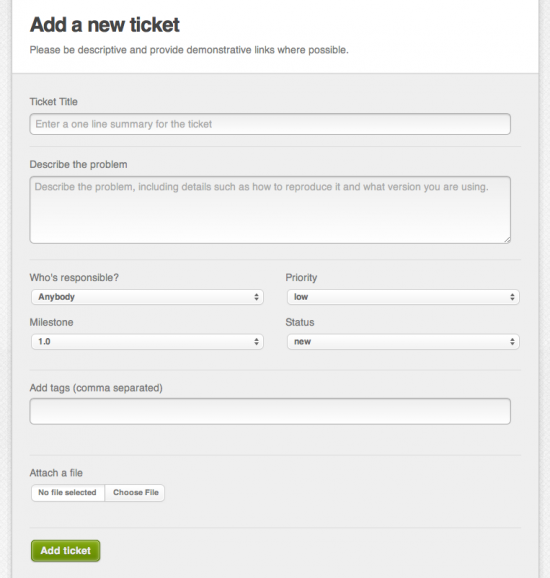Click the Attach a file label

coord(56,473)
